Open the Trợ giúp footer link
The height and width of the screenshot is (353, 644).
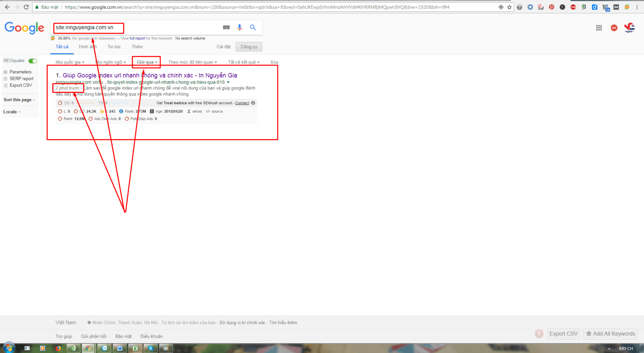[x=64, y=337]
